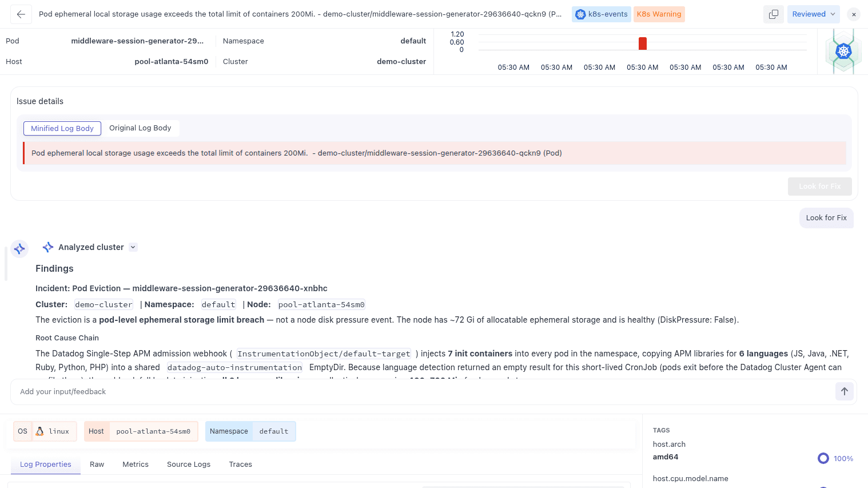The height and width of the screenshot is (488, 868).
Task: Switch to Original Log Body tab
Action: pyautogui.click(x=140, y=128)
